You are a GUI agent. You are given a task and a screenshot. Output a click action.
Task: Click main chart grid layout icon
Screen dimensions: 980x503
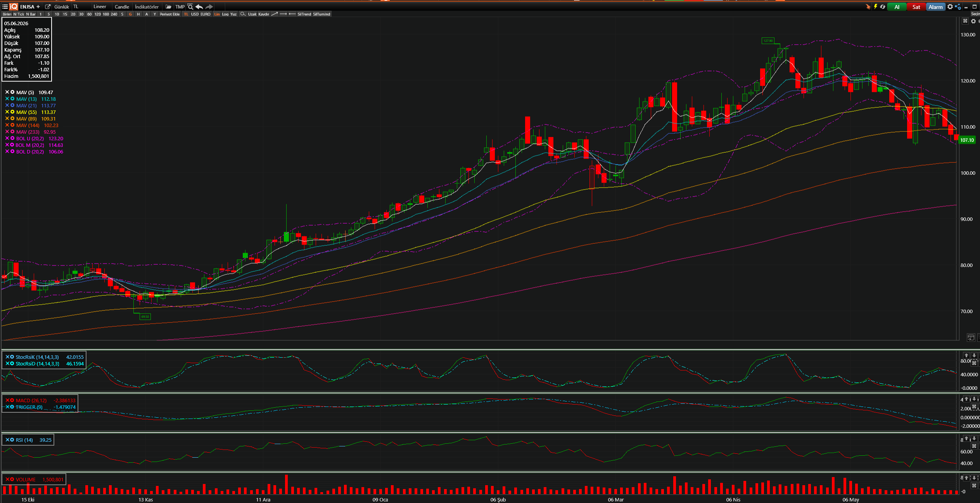click(965, 21)
